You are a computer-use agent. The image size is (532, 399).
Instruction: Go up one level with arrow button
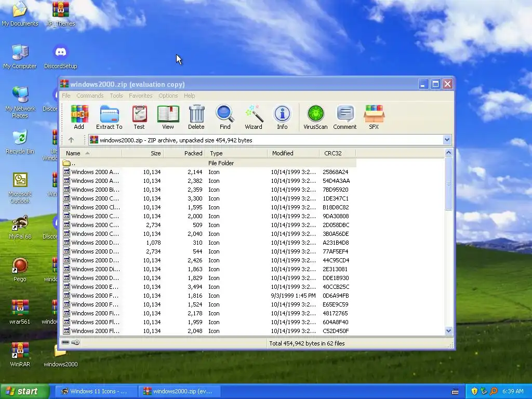[x=71, y=140]
